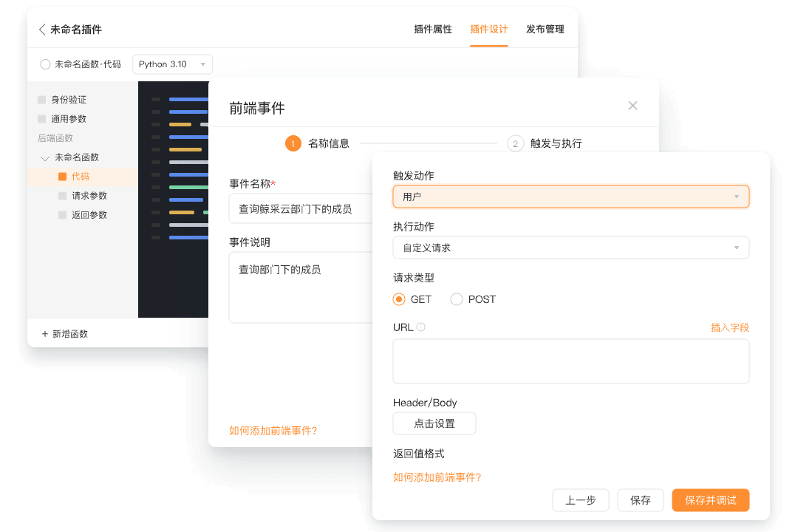This screenshot has height=532, width=798.
Task: Click the 保存并调试 button
Action: 711,500
